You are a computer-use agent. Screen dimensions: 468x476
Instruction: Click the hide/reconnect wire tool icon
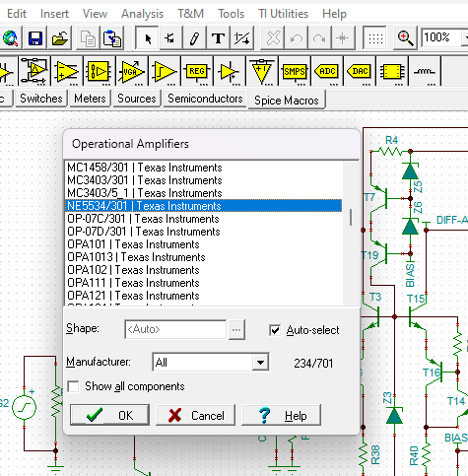tap(242, 38)
